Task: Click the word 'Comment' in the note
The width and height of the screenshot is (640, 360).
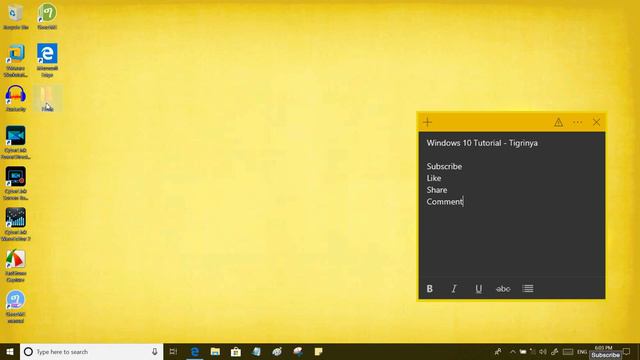Action: point(444,202)
